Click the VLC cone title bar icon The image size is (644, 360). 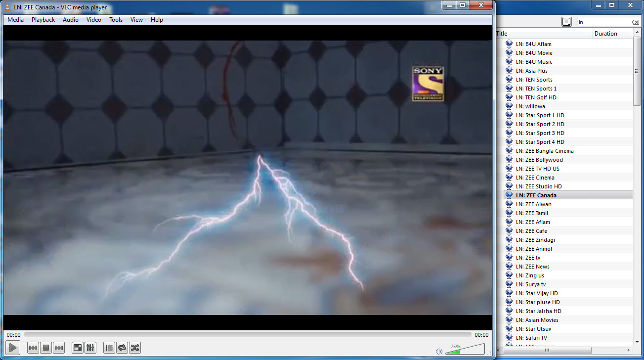8,7
